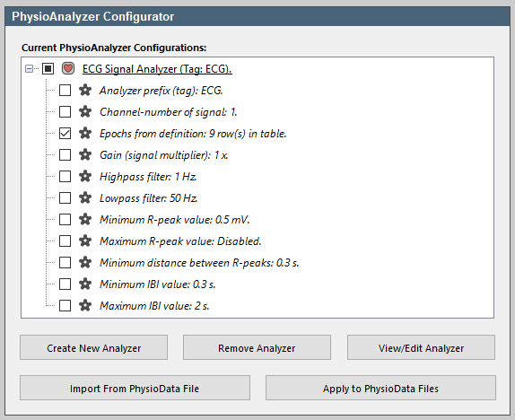Toggle the ECG Signal Analyzer parent checkbox

[x=48, y=69]
